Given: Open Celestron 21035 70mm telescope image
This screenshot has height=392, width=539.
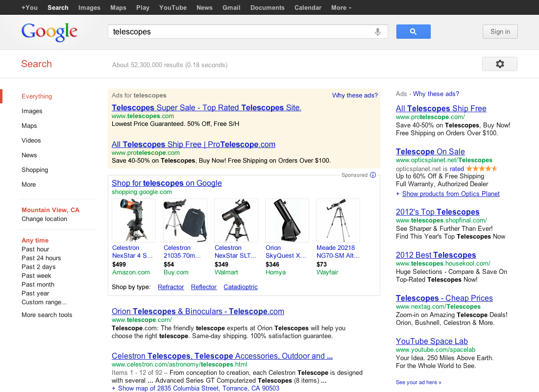Looking at the screenshot, I should [185, 220].
